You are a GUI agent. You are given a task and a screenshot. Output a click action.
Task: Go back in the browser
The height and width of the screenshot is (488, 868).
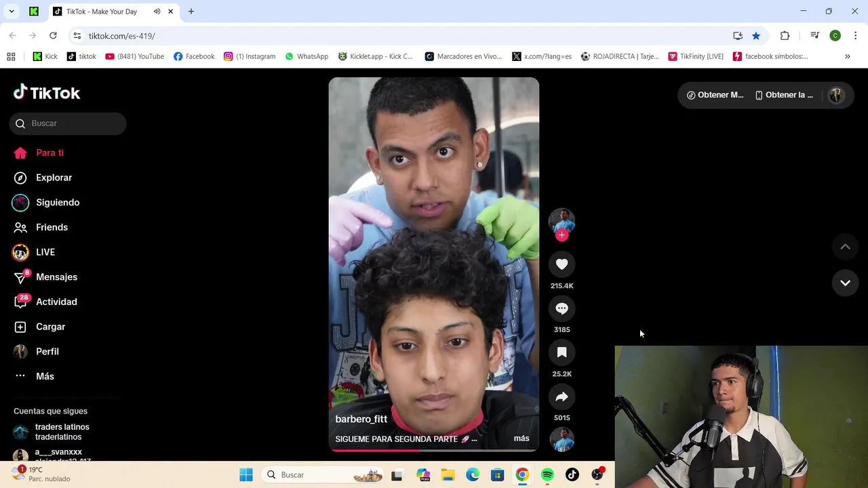click(x=12, y=36)
